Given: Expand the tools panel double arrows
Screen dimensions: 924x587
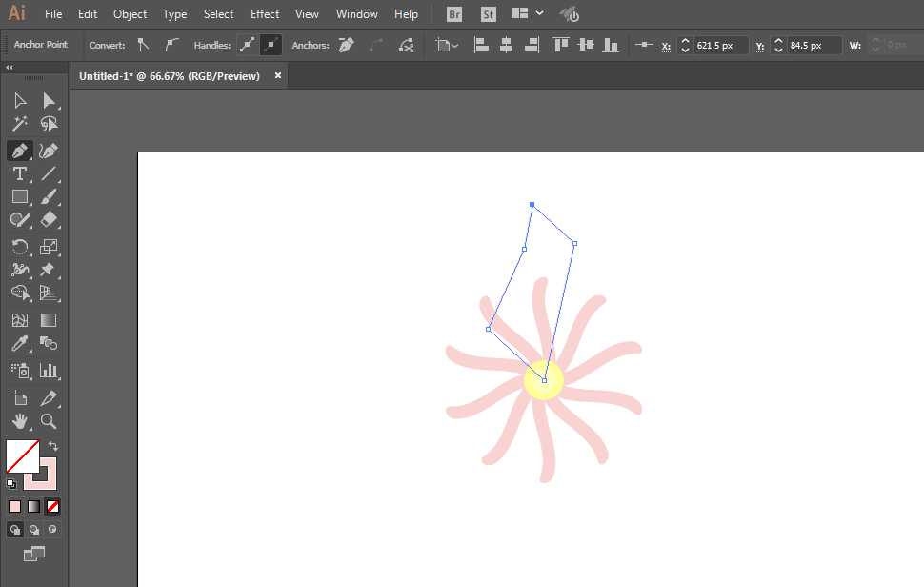Looking at the screenshot, I should click(10, 68).
